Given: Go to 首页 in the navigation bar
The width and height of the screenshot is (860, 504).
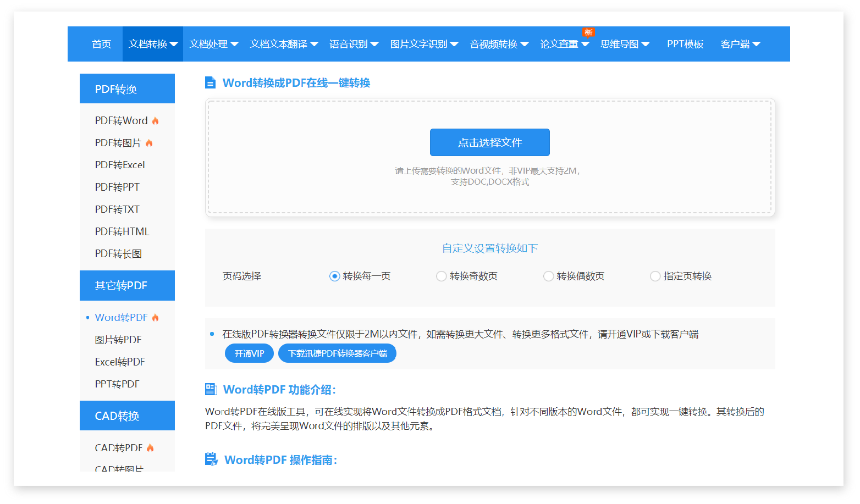Looking at the screenshot, I should pyautogui.click(x=101, y=44).
